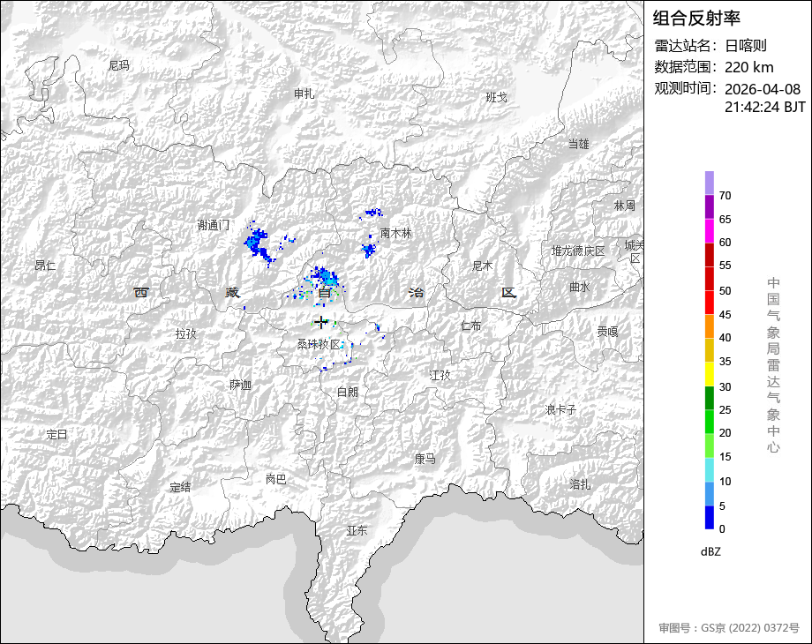Click the 白朗 map label
The height and width of the screenshot is (644, 812).
coord(348,392)
